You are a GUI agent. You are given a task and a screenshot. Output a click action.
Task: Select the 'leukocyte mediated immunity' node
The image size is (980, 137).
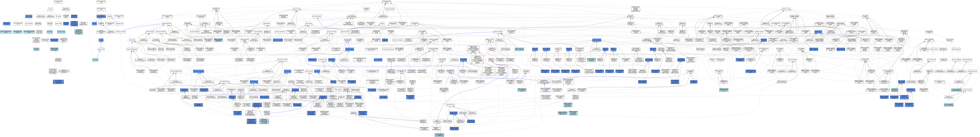(x=434, y=40)
